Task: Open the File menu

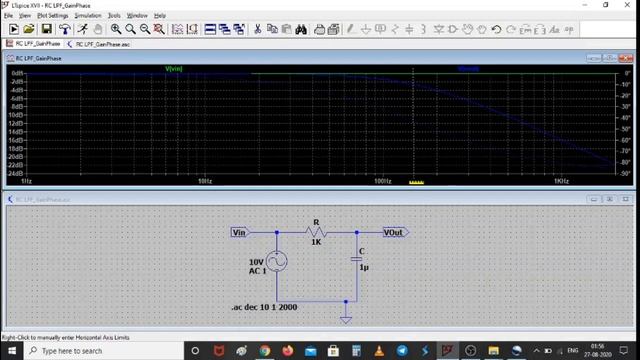Action: pyautogui.click(x=9, y=16)
